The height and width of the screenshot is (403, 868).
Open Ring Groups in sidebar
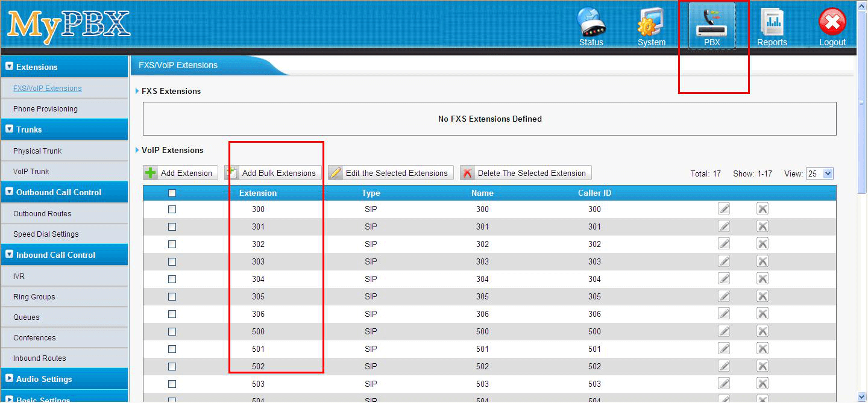click(x=34, y=297)
